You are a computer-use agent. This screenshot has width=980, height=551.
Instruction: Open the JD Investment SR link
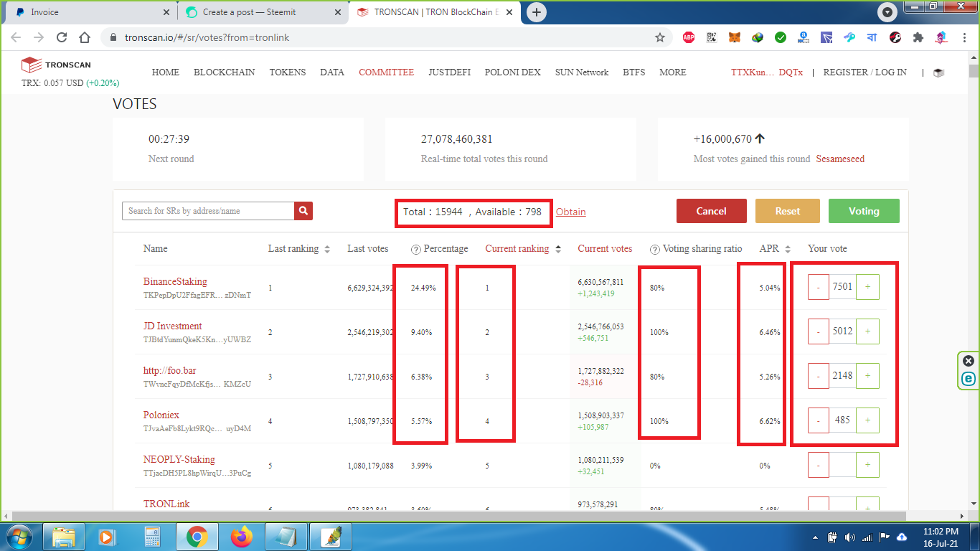tap(173, 326)
